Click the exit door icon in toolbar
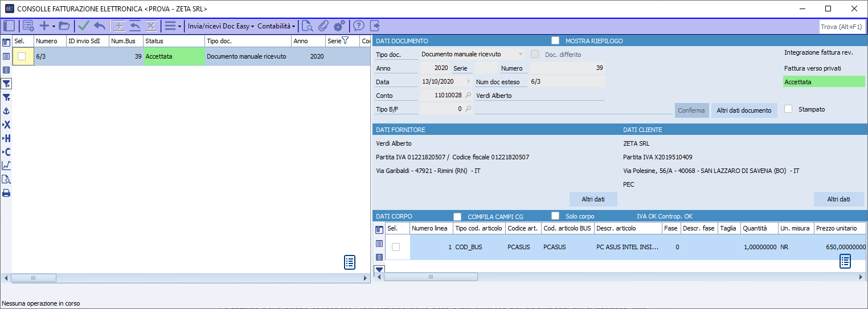The width and height of the screenshot is (868, 309). pos(375,26)
